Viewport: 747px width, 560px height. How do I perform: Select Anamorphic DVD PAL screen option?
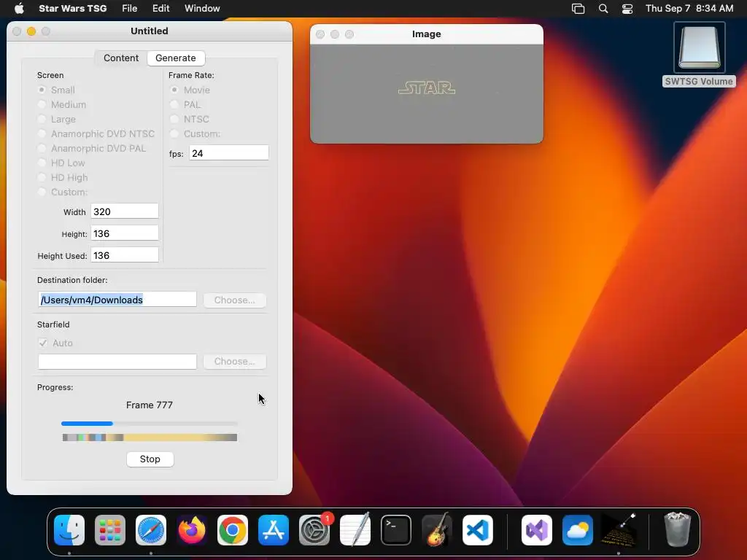tap(42, 148)
